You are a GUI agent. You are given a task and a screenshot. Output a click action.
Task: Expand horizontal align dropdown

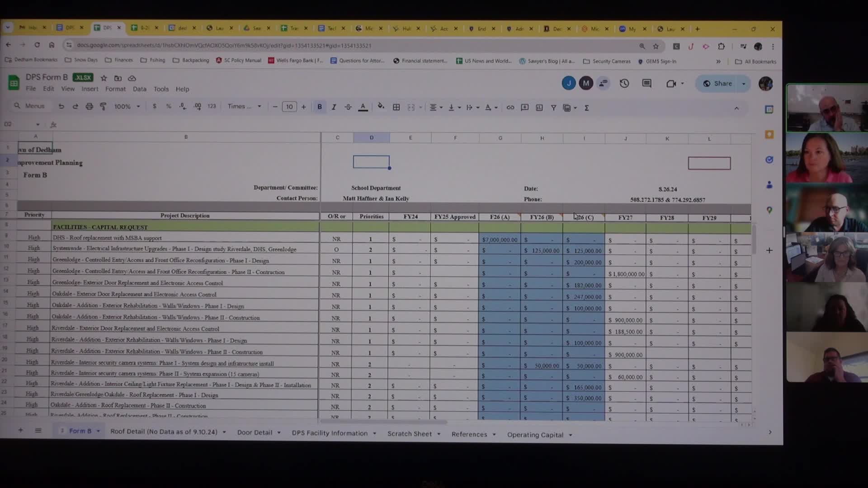click(x=441, y=108)
